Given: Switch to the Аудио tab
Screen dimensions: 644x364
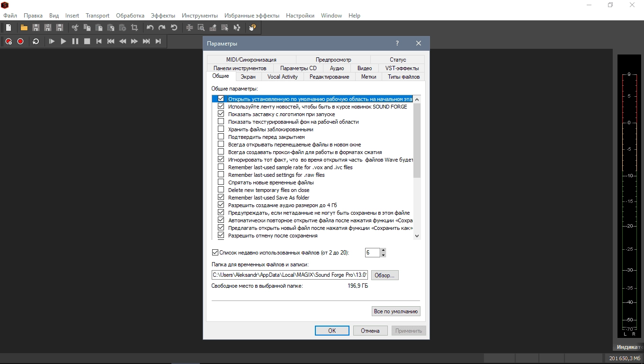Looking at the screenshot, I should [337, 68].
